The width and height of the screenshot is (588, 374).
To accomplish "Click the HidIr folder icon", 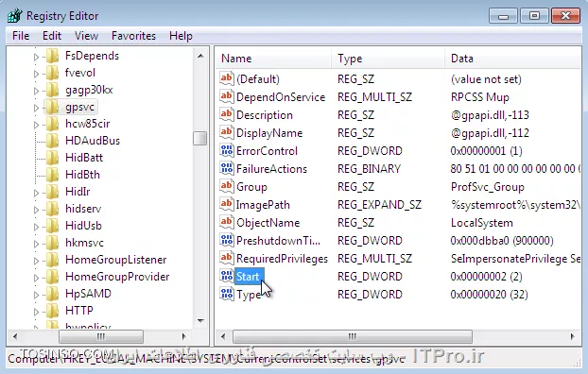I will [x=53, y=192].
